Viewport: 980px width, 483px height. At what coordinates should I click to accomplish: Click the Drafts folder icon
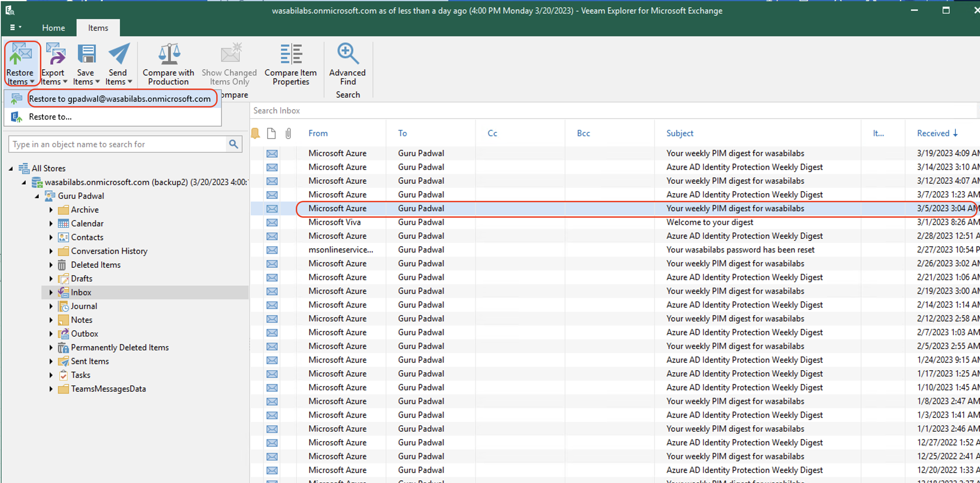[x=63, y=279]
